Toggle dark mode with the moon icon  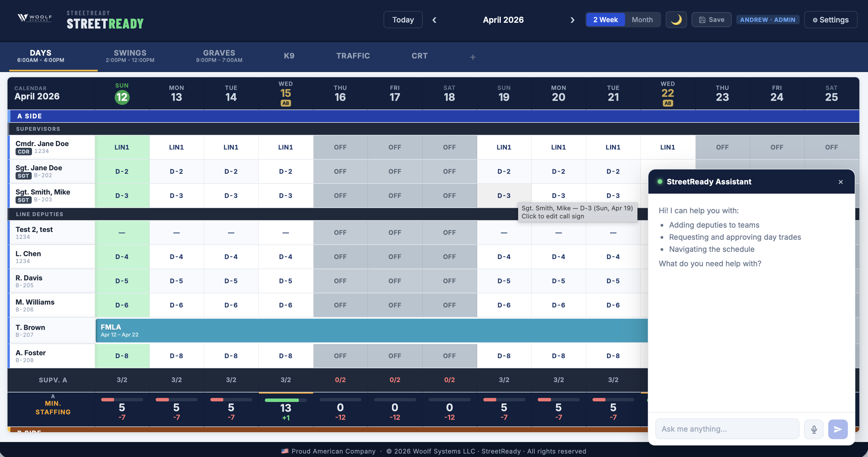[x=676, y=20]
